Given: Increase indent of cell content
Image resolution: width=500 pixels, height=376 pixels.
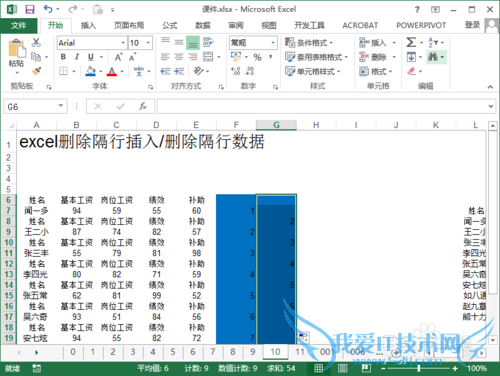Looking at the screenshot, I should 179,71.
